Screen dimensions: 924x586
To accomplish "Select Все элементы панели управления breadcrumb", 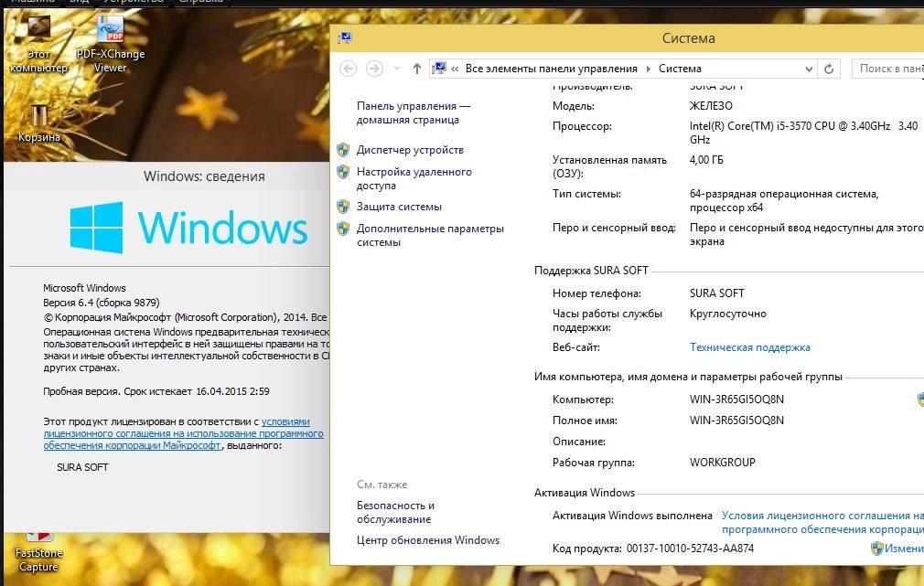I will [551, 69].
